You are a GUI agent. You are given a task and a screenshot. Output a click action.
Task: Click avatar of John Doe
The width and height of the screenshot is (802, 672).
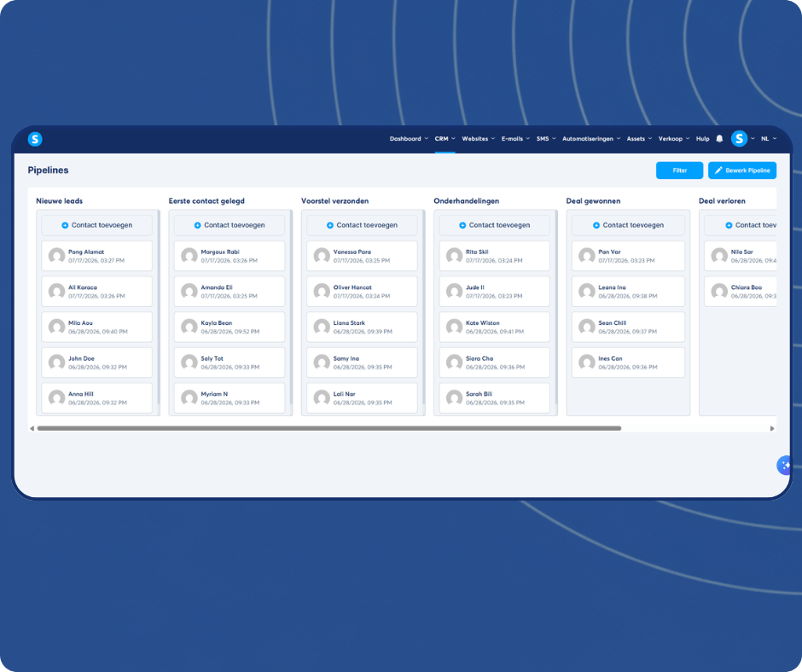57,362
